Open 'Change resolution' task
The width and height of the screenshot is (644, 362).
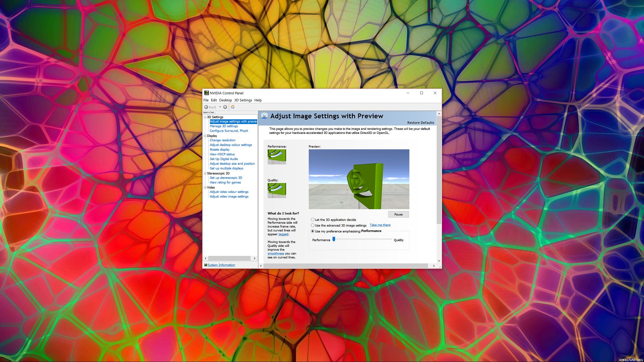pos(222,140)
